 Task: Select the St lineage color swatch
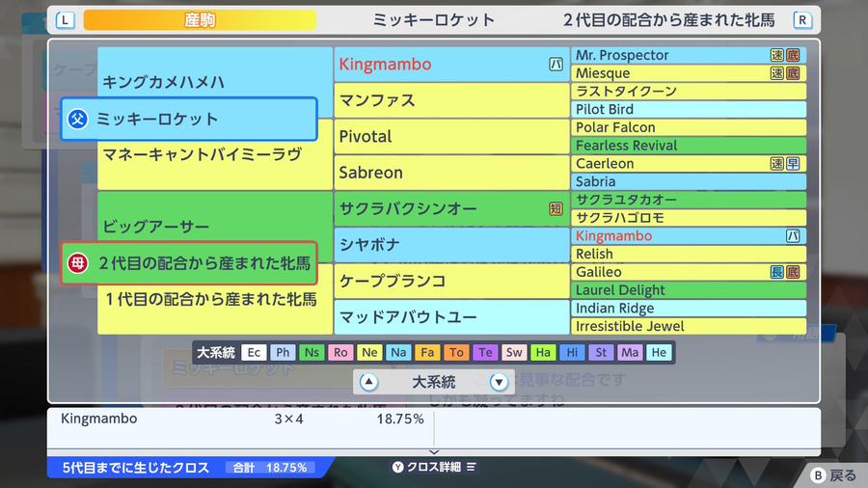click(x=601, y=352)
